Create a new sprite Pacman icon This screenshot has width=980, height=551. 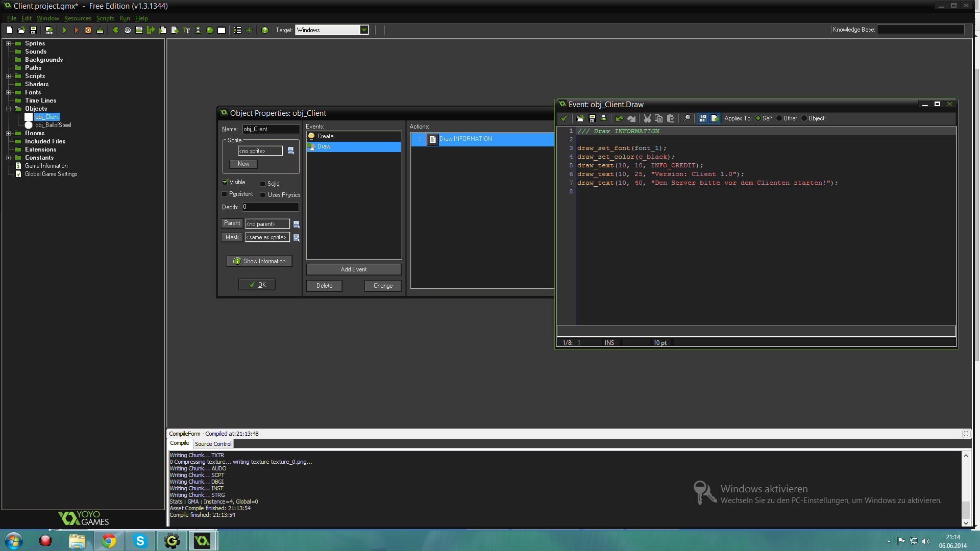[x=116, y=30]
